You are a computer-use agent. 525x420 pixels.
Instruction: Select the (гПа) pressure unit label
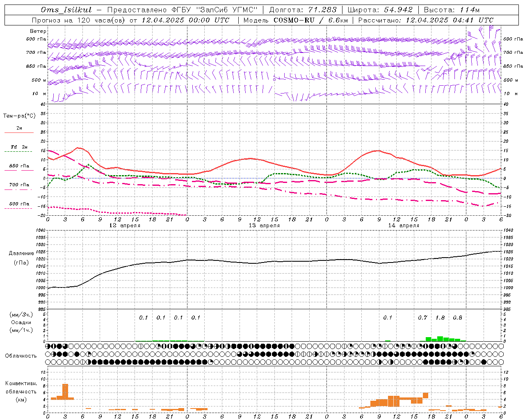click(21, 262)
